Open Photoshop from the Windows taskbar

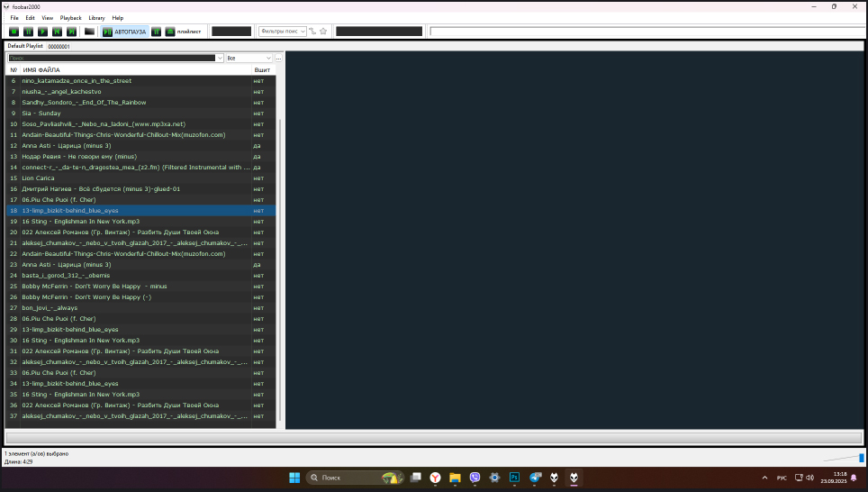coord(515,478)
